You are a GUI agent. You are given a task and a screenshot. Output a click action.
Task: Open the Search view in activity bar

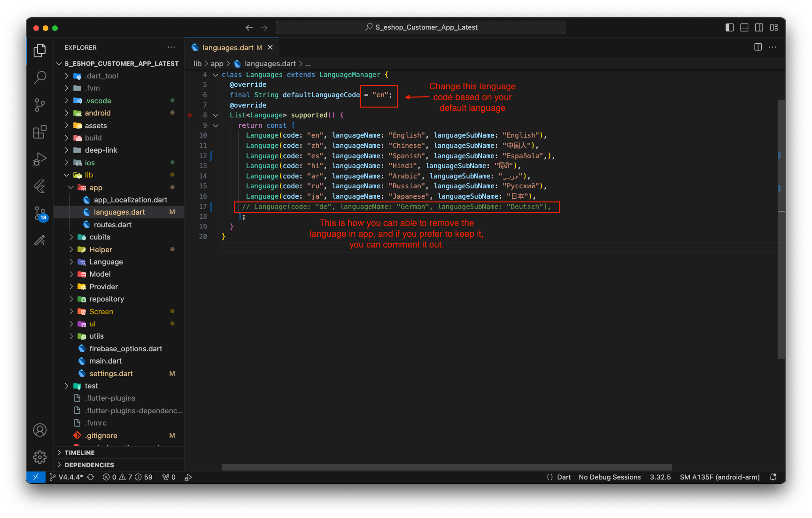pos(40,77)
